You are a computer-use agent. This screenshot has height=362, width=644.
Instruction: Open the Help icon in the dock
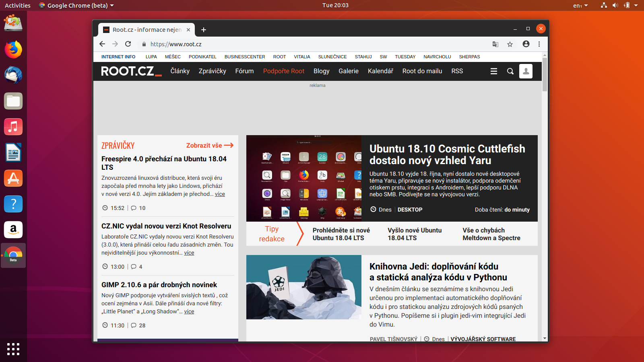point(13,204)
